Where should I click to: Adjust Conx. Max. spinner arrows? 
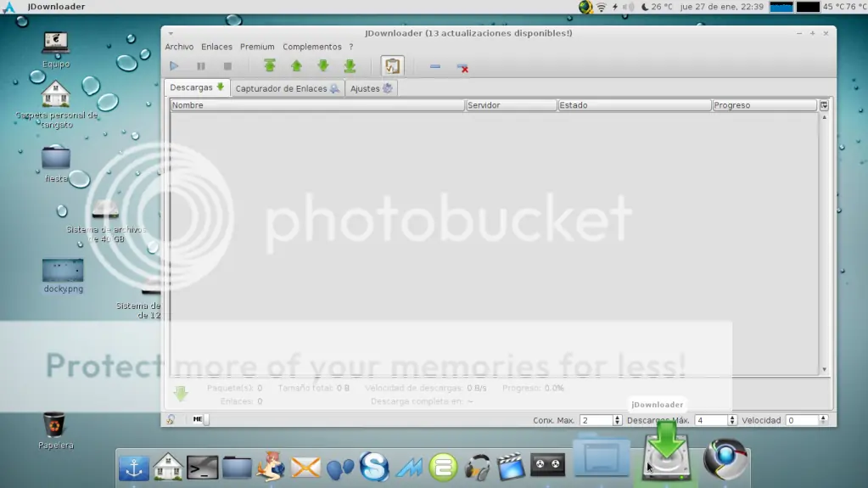tap(617, 420)
